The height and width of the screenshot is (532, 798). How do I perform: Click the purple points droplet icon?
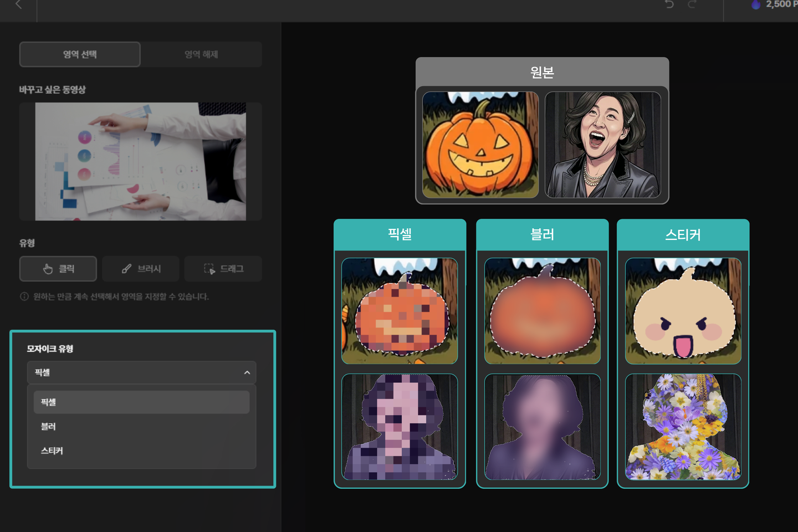click(x=756, y=4)
